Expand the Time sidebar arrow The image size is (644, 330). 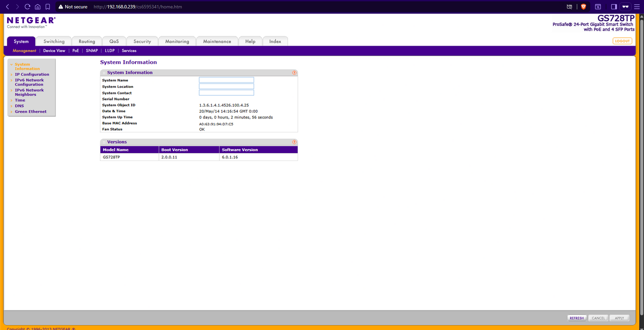point(11,100)
